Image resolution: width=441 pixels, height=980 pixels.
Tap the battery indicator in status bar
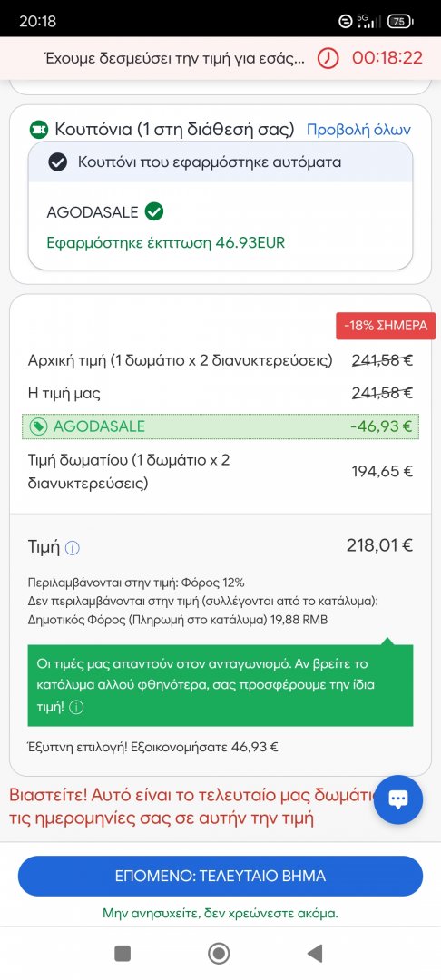pos(400,21)
